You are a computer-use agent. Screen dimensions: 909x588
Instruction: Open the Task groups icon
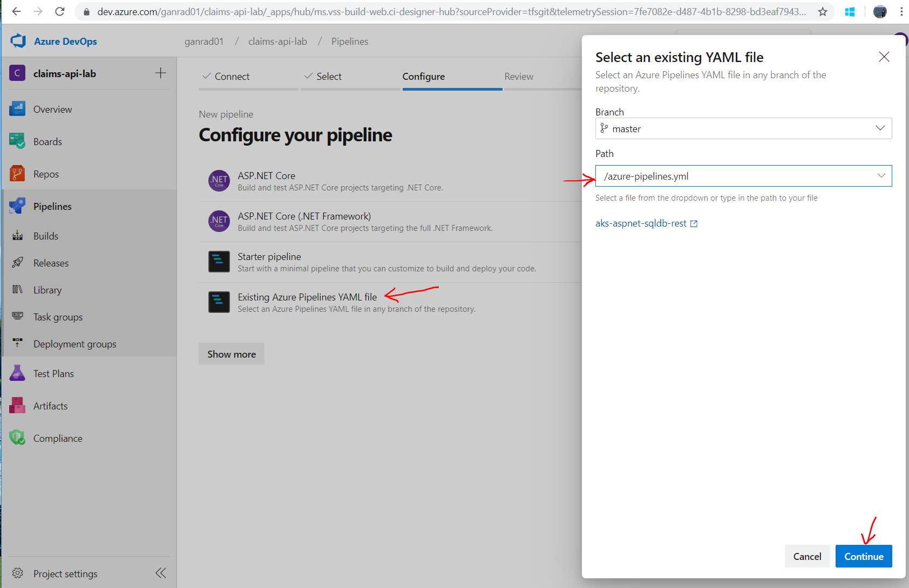point(18,317)
